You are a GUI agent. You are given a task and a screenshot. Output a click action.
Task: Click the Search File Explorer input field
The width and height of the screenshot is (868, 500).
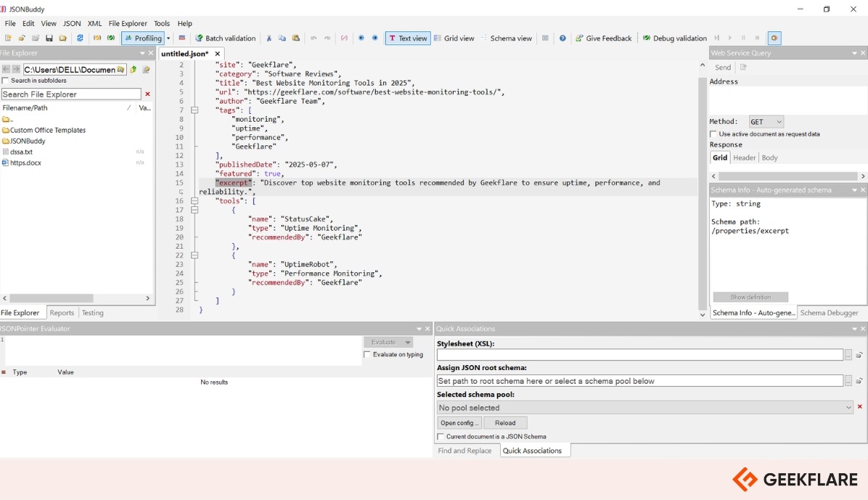(x=71, y=94)
